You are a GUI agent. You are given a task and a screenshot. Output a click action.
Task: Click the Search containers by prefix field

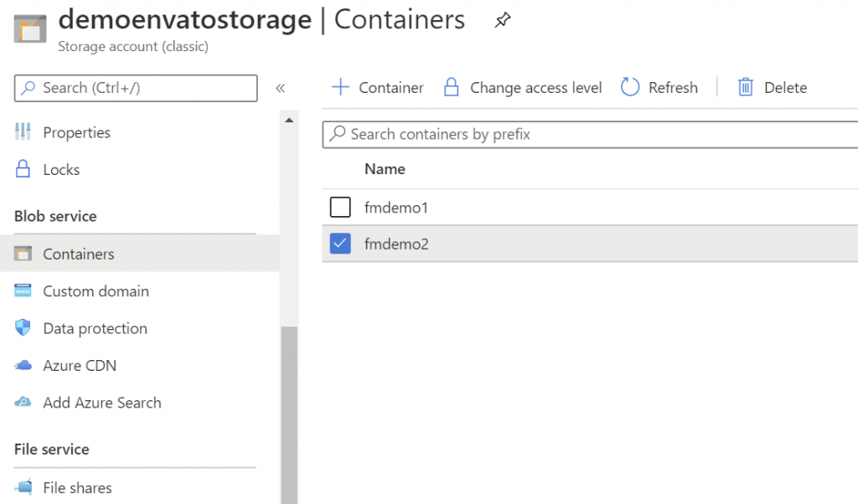click(587, 134)
